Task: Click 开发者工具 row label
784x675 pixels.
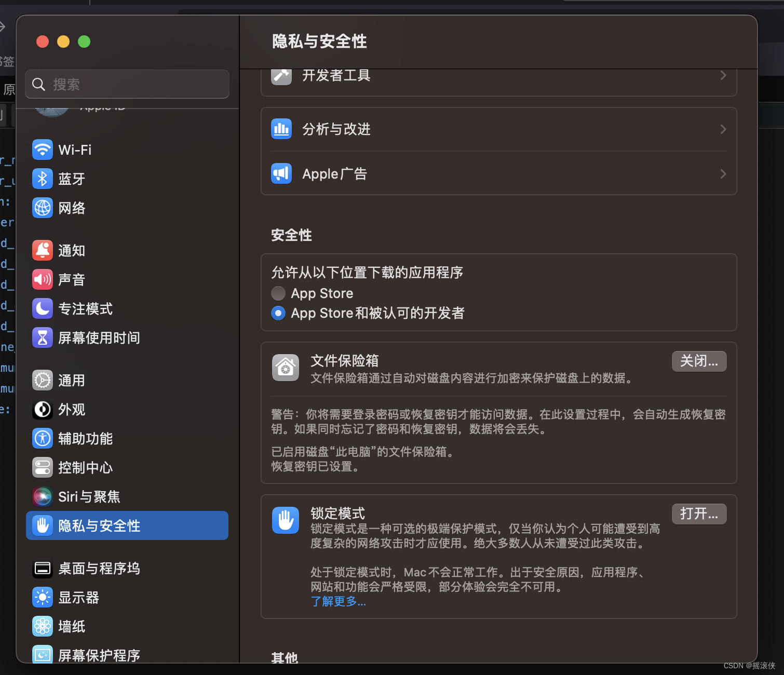Action: click(336, 76)
